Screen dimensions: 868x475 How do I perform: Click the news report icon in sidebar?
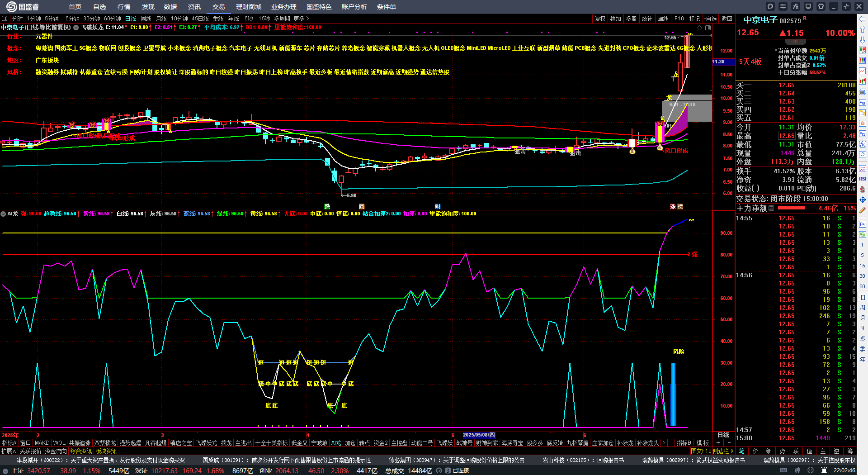863,92
